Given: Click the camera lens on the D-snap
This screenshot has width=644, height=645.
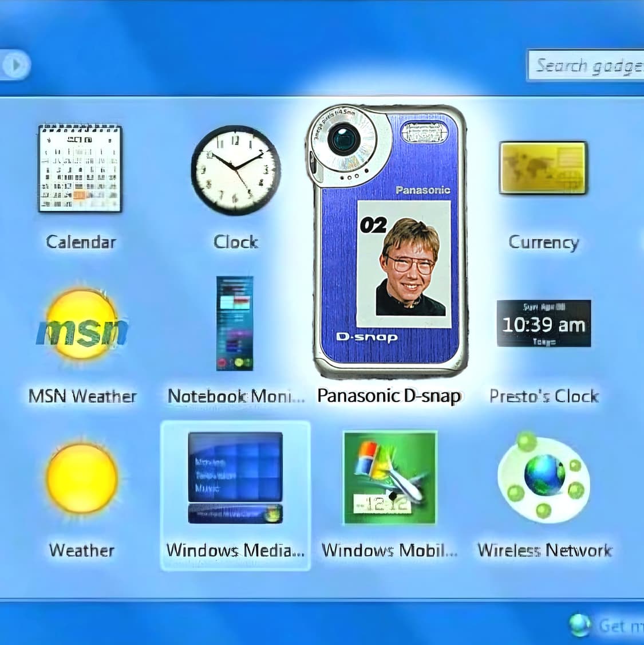Looking at the screenshot, I should [x=345, y=140].
